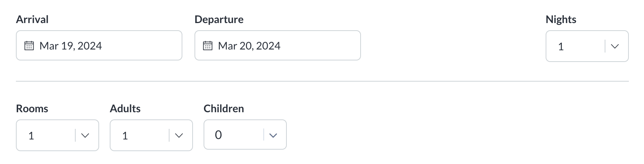The height and width of the screenshot is (164, 644).
Task: Click the Departure label text
Action: click(x=219, y=19)
